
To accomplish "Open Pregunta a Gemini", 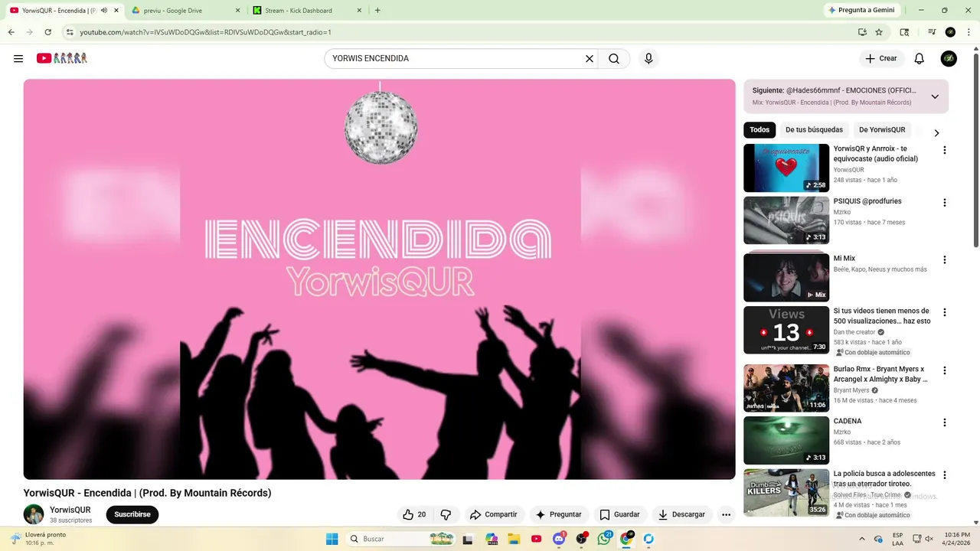I will 861,10.
